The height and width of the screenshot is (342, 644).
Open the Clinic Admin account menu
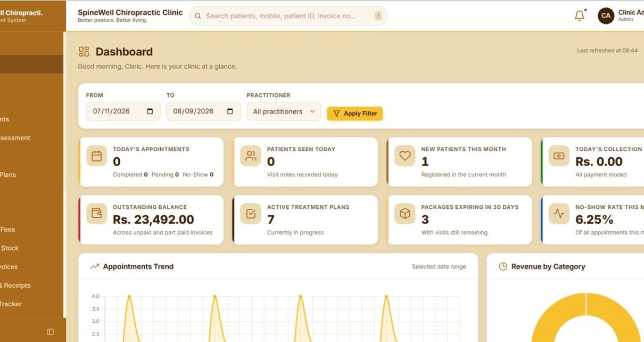621,16
